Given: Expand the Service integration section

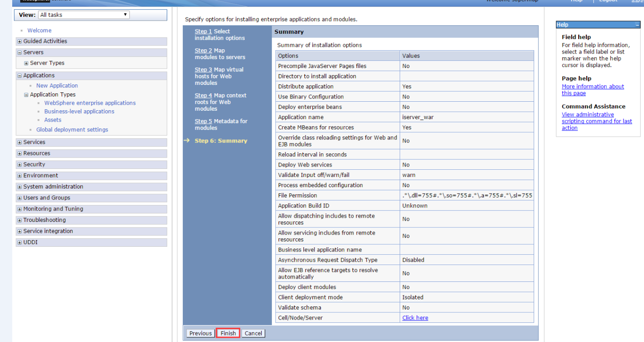Looking at the screenshot, I should coord(19,231).
